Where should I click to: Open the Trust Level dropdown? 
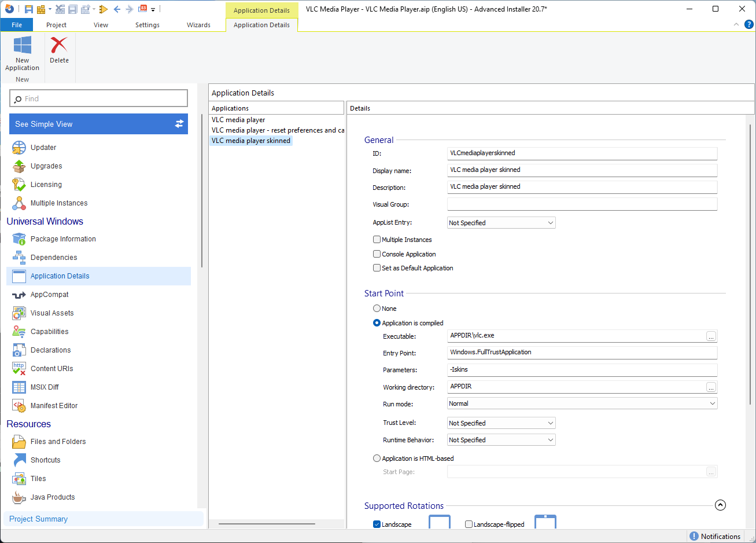(x=501, y=423)
